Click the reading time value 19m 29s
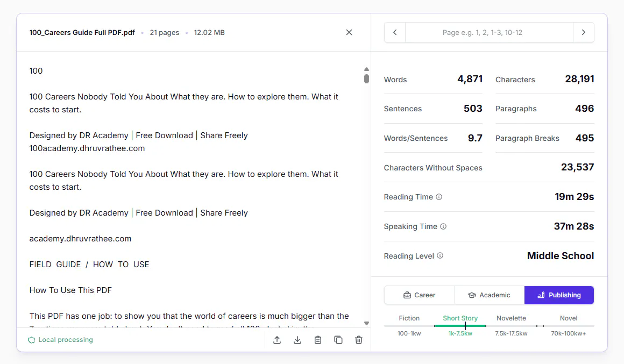Viewport: 624px width, 364px height. tap(575, 197)
